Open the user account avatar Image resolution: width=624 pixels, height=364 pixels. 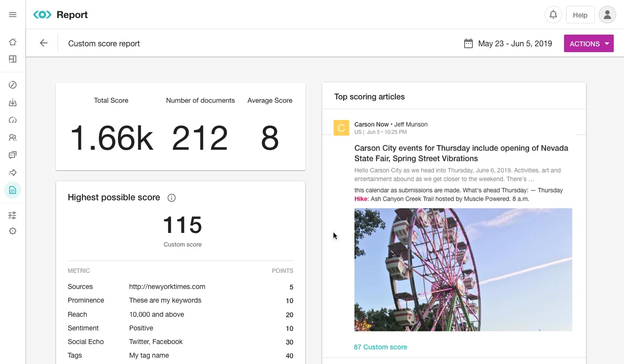(x=607, y=15)
